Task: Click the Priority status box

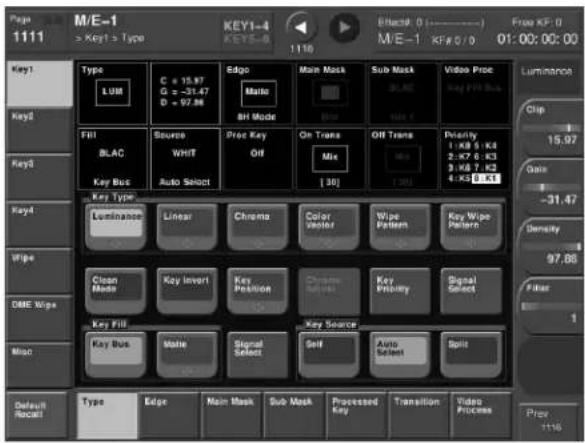Action: [475, 159]
